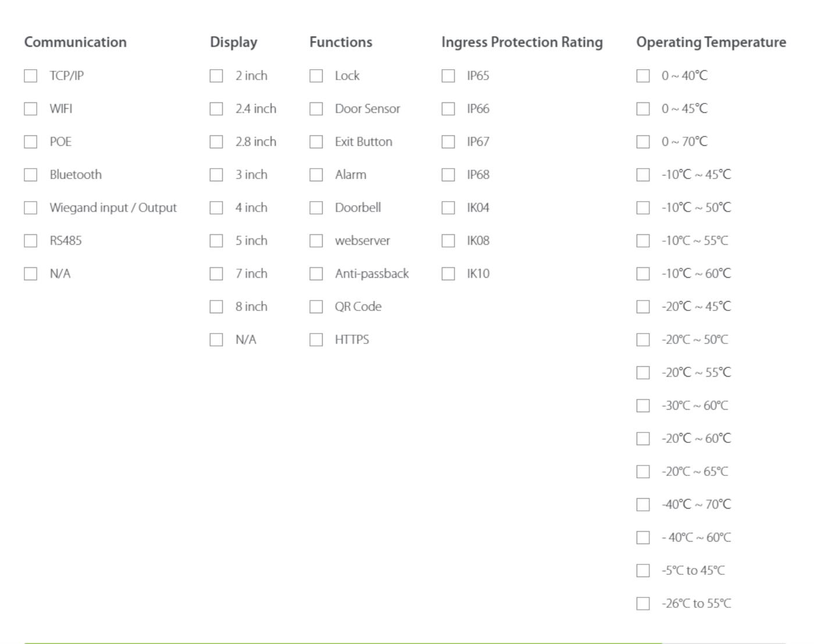Select Wiegand input / Output option

[31, 208]
